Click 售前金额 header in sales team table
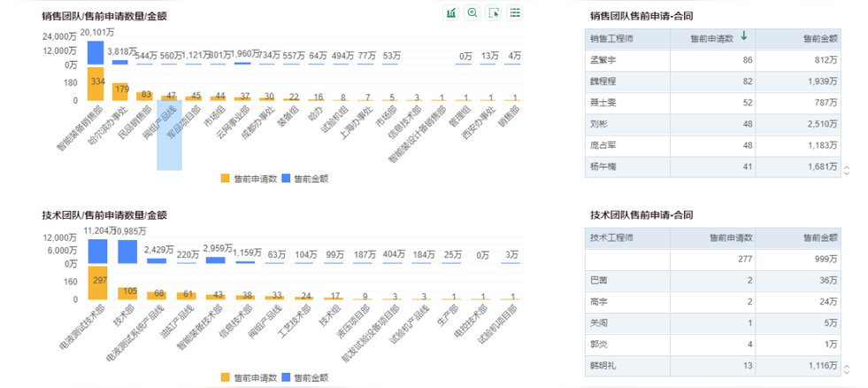The image size is (868, 388). tap(819, 39)
